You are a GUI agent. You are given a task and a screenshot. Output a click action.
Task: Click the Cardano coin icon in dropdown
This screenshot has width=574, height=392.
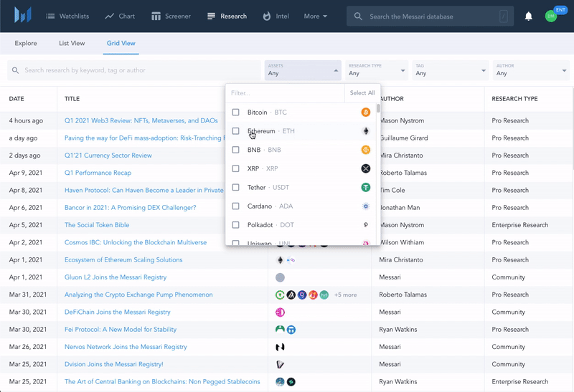[x=366, y=206]
